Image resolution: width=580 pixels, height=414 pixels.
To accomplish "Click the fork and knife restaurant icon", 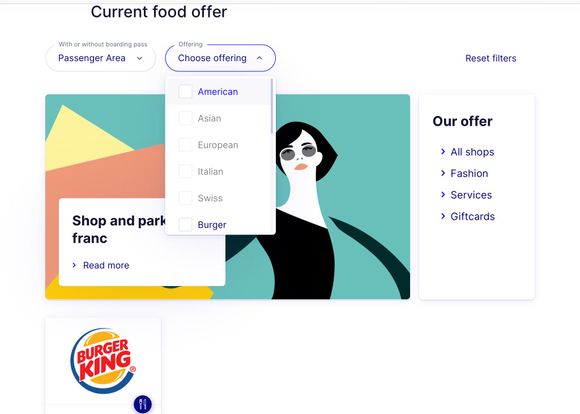I will pyautogui.click(x=142, y=404).
